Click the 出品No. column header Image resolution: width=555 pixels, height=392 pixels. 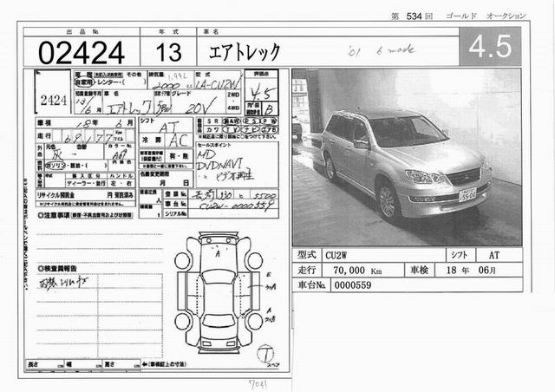click(82, 31)
